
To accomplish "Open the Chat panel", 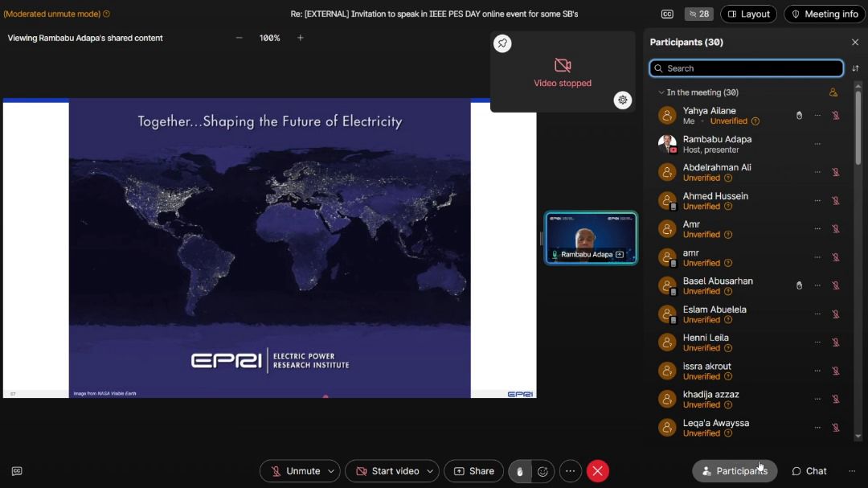I will (809, 471).
